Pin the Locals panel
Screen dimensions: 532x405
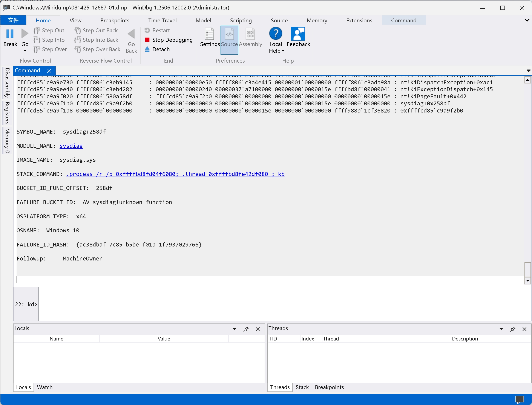(246, 329)
